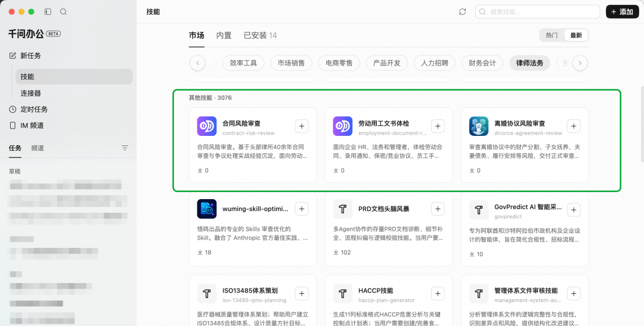Image resolution: width=644 pixels, height=326 pixels.
Task: Open the 合同风险审查 skill title
Action: pyautogui.click(x=241, y=123)
